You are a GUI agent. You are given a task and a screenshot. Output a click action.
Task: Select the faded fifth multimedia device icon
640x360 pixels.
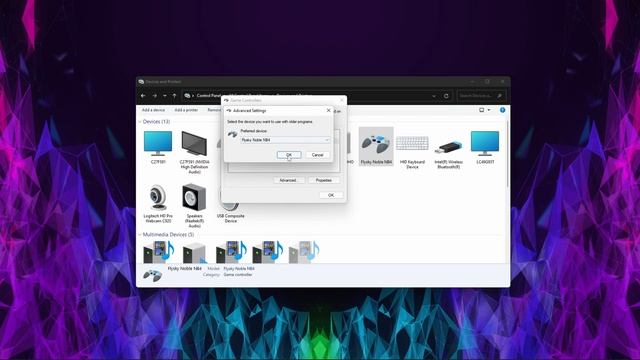pos(304,252)
